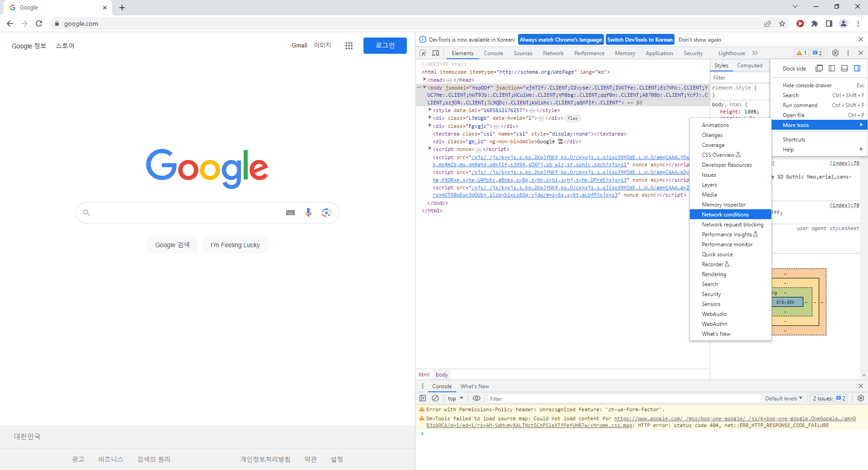Screen dimensions: 868x470
Task: Open the Computed styles tab
Action: [x=750, y=66]
